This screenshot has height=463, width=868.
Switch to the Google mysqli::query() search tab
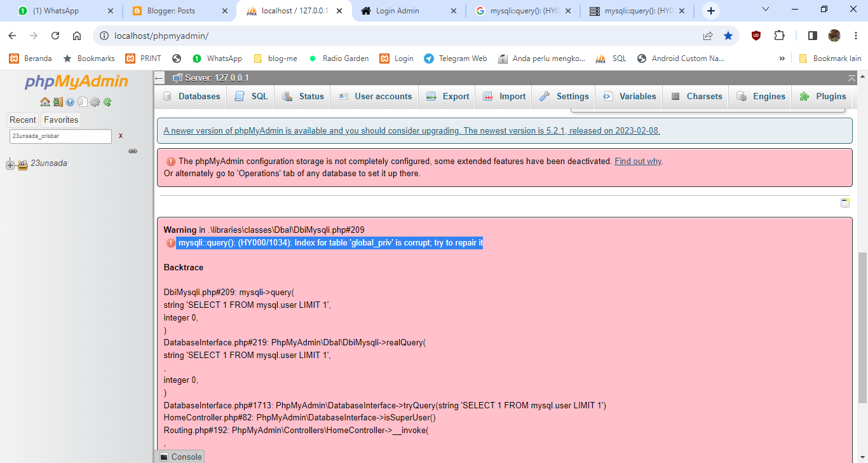tap(522, 11)
